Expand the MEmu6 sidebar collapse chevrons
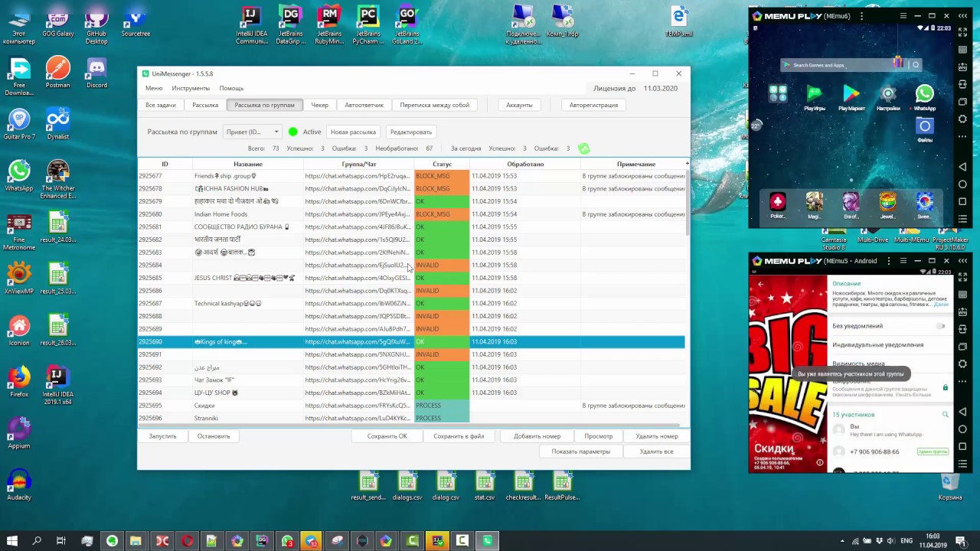Image resolution: width=980 pixels, height=551 pixels. pyautogui.click(x=963, y=16)
